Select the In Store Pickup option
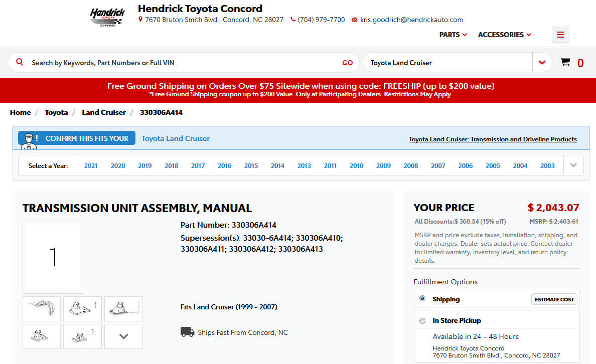 click(422, 321)
